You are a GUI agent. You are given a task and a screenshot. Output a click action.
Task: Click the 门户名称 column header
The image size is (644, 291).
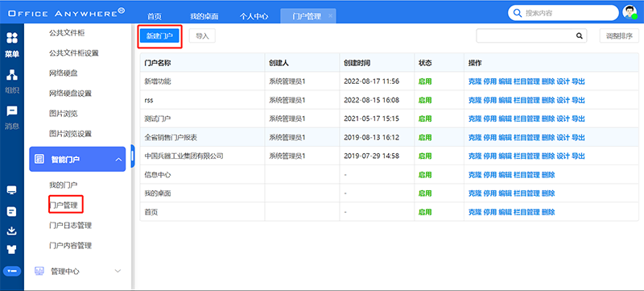pyautogui.click(x=158, y=63)
